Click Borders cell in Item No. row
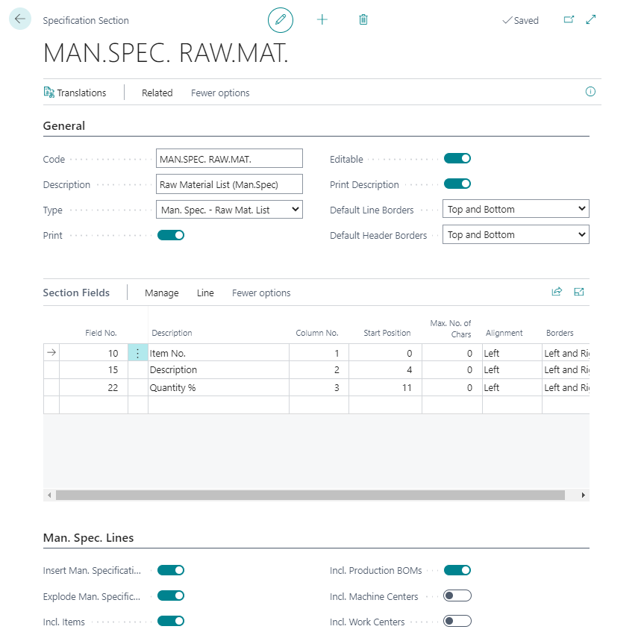Image resolution: width=644 pixels, height=644 pixels. tap(566, 353)
